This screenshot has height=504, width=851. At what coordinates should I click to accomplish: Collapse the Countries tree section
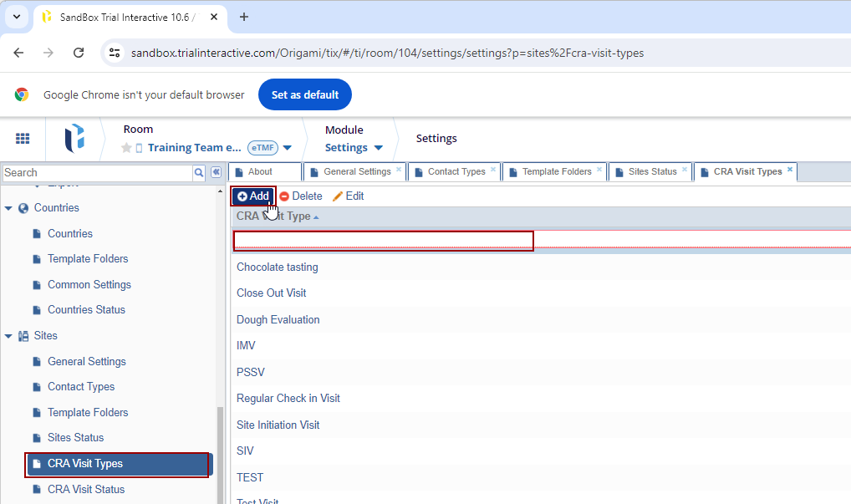9,208
